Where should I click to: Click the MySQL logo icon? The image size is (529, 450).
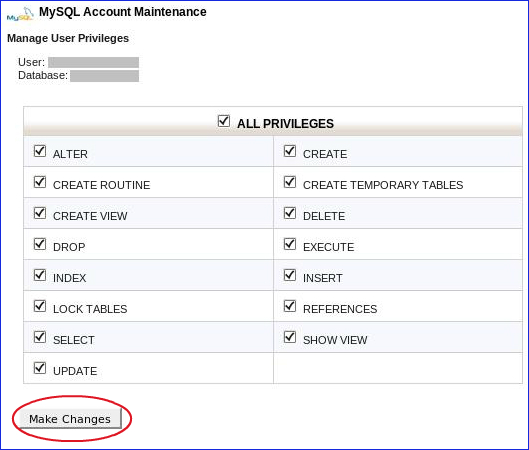pos(20,14)
